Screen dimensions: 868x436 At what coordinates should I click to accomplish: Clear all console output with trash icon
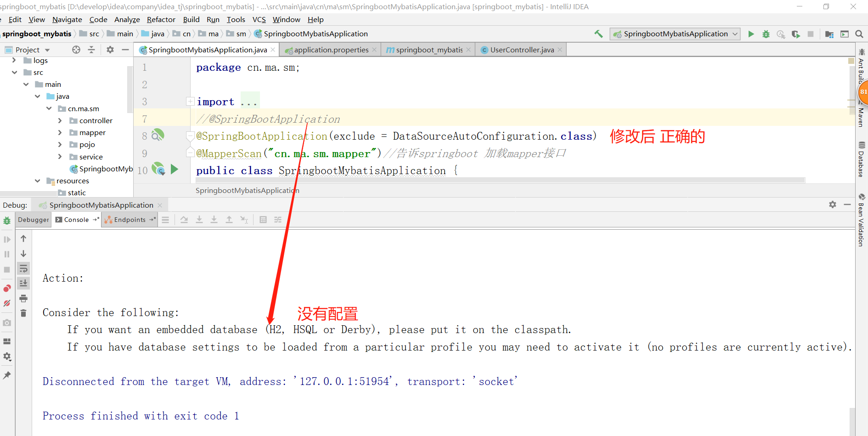23,313
